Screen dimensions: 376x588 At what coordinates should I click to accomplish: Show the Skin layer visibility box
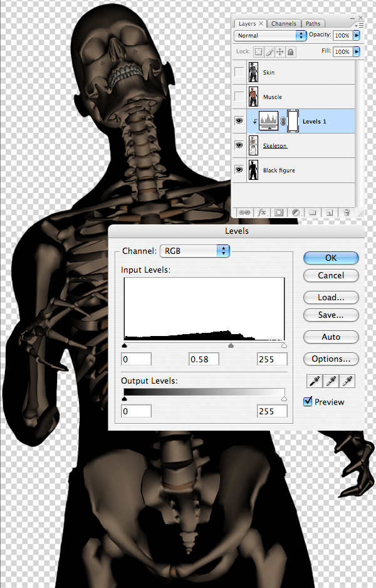[239, 72]
